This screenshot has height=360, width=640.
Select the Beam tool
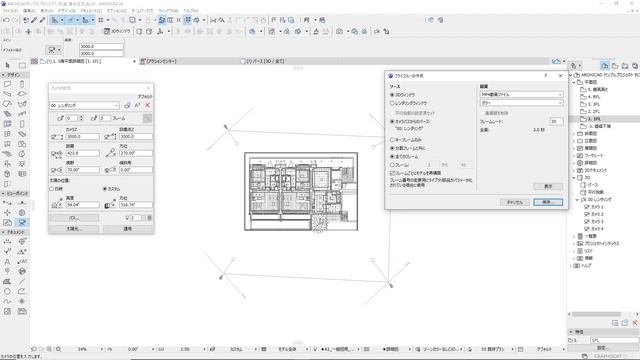pos(7,94)
